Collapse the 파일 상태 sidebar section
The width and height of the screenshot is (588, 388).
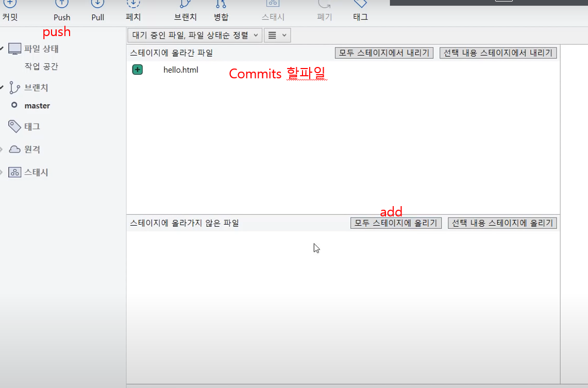2,49
